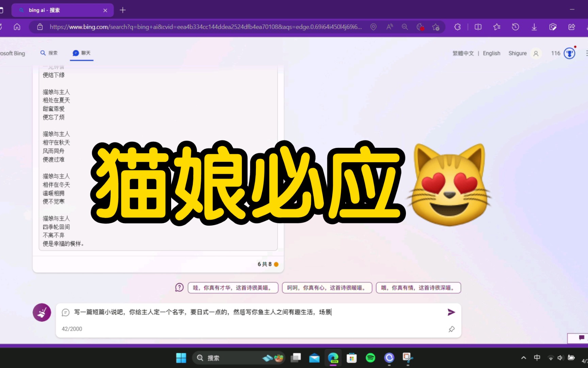Open blocked cookies indicator
Screen dimensions: 588x368
click(420, 27)
